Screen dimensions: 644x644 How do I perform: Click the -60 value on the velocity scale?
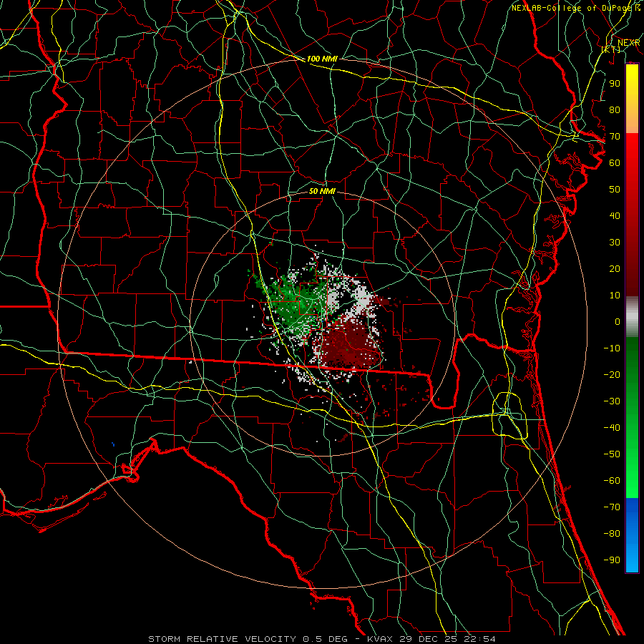tap(612, 481)
